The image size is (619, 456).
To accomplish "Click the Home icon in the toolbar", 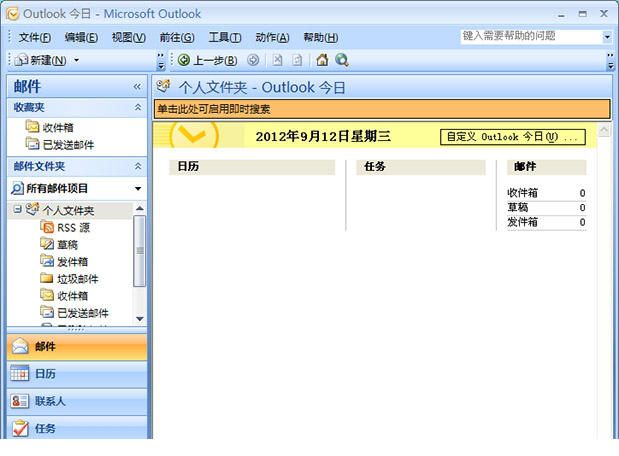I will coord(322,60).
